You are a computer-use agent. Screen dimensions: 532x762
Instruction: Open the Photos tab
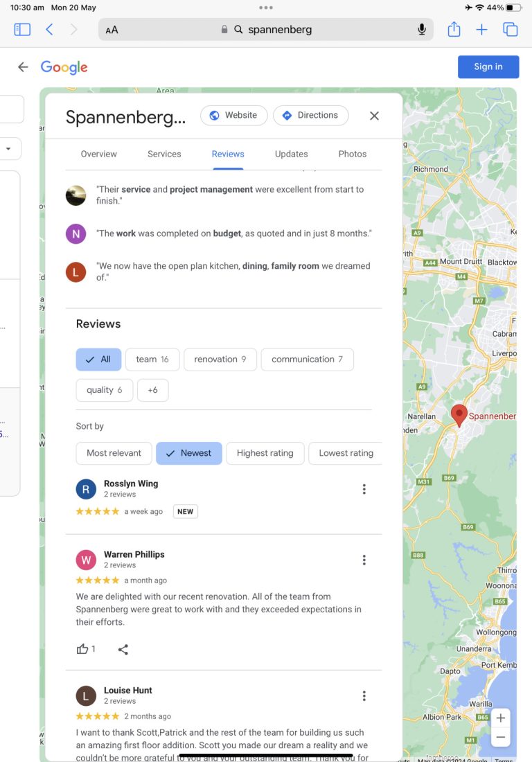353,154
